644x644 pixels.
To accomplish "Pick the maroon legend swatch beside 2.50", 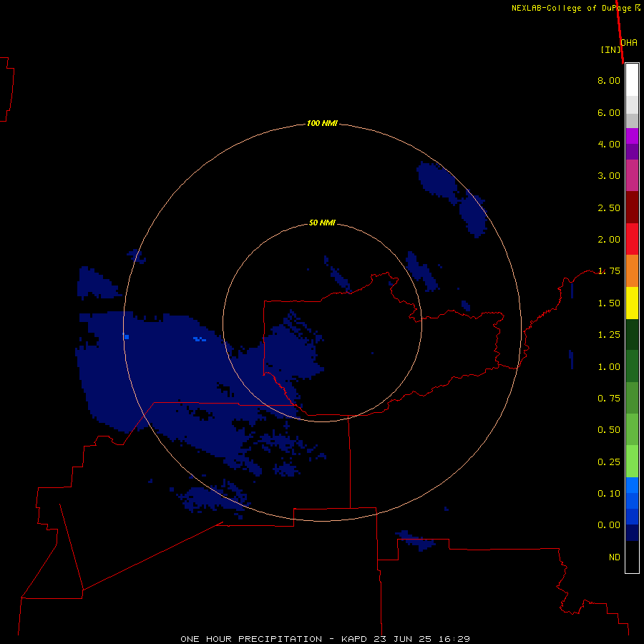I will (x=632, y=208).
